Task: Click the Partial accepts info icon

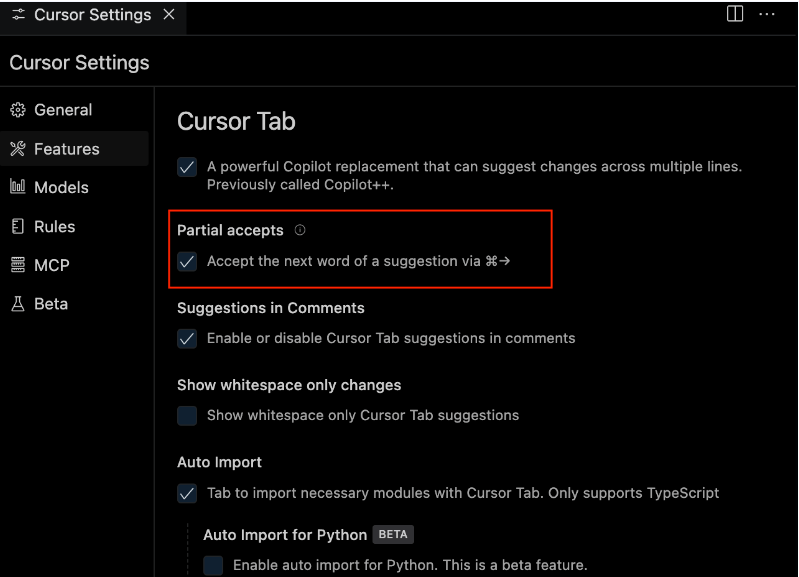Action: tap(300, 230)
